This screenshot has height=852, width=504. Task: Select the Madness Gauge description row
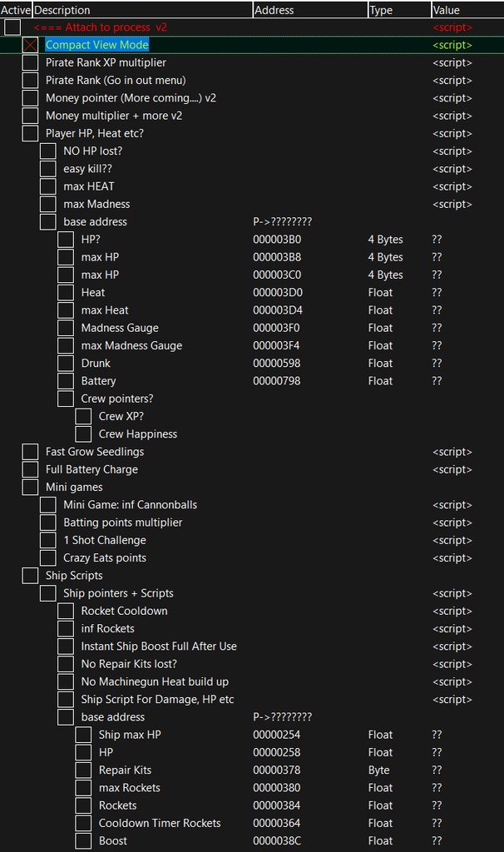coord(120,328)
